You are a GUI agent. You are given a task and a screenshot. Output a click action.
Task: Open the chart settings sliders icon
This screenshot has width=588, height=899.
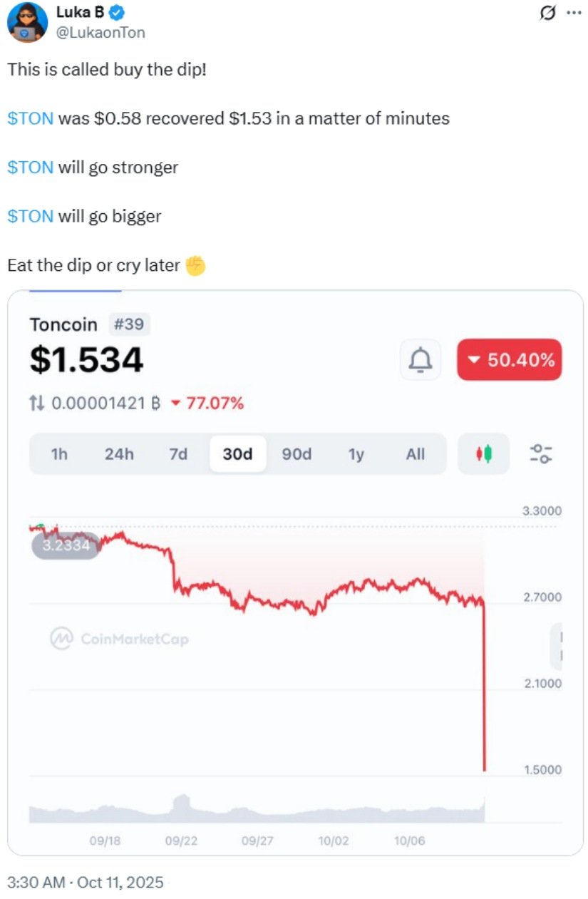point(542,453)
